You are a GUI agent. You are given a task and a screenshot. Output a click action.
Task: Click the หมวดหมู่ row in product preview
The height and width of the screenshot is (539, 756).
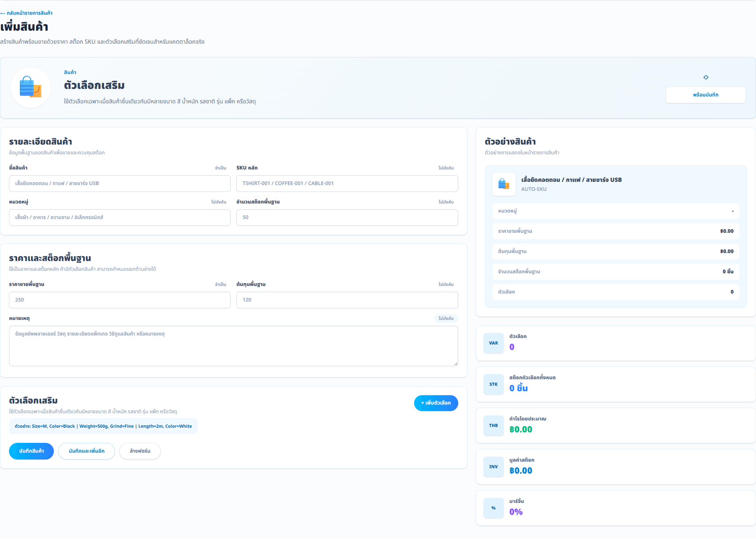[616, 211]
